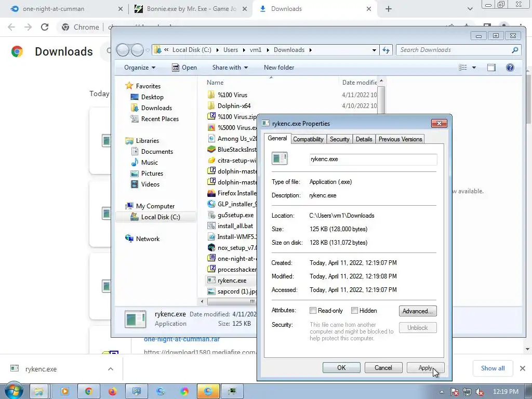Click the Name column header
Viewport: 532px width, 399px height.
pos(215,83)
